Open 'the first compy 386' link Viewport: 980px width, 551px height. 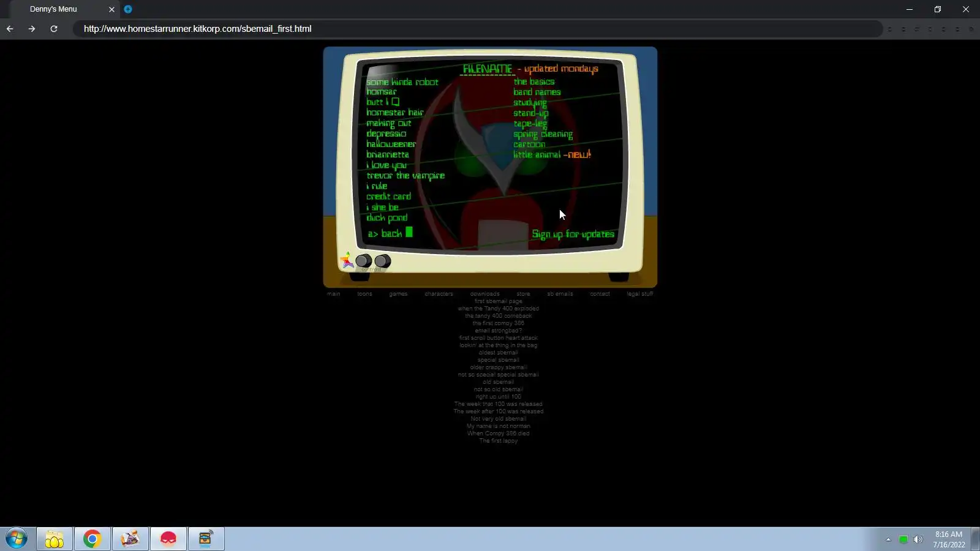click(x=499, y=323)
